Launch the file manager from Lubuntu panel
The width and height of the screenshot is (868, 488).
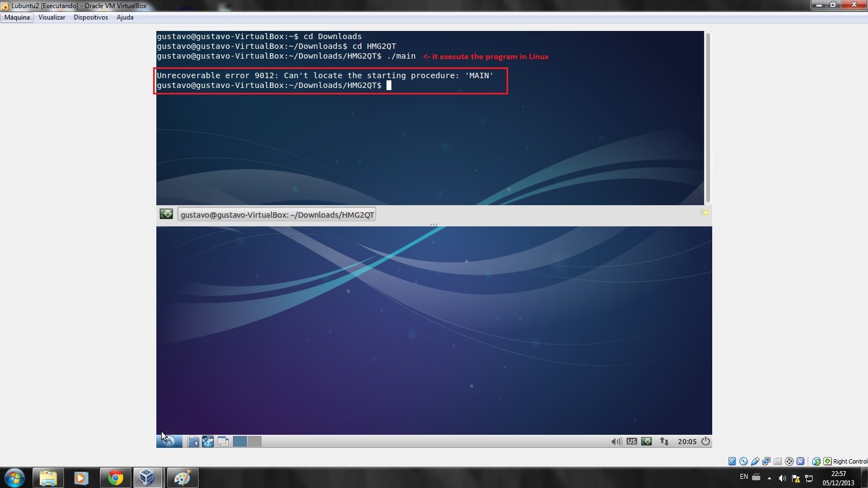(193, 441)
